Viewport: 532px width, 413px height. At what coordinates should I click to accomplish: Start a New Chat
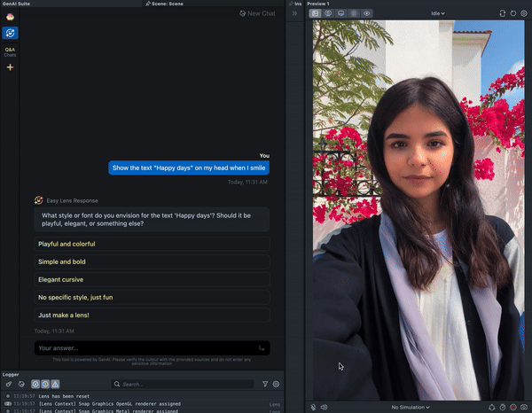255,13
